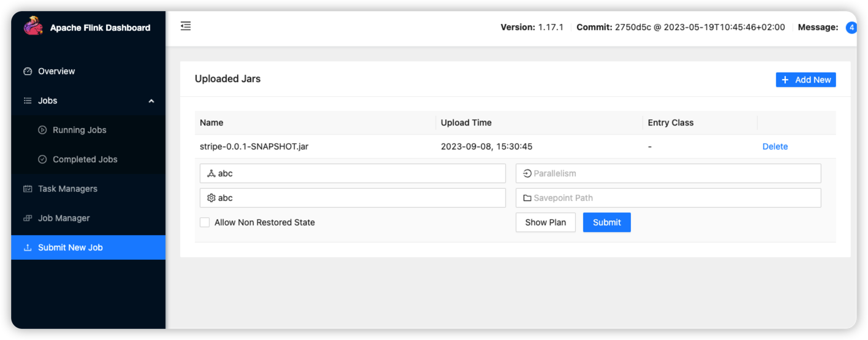Collapse the Jobs submenu chevron
868x340 pixels.
coord(151,101)
